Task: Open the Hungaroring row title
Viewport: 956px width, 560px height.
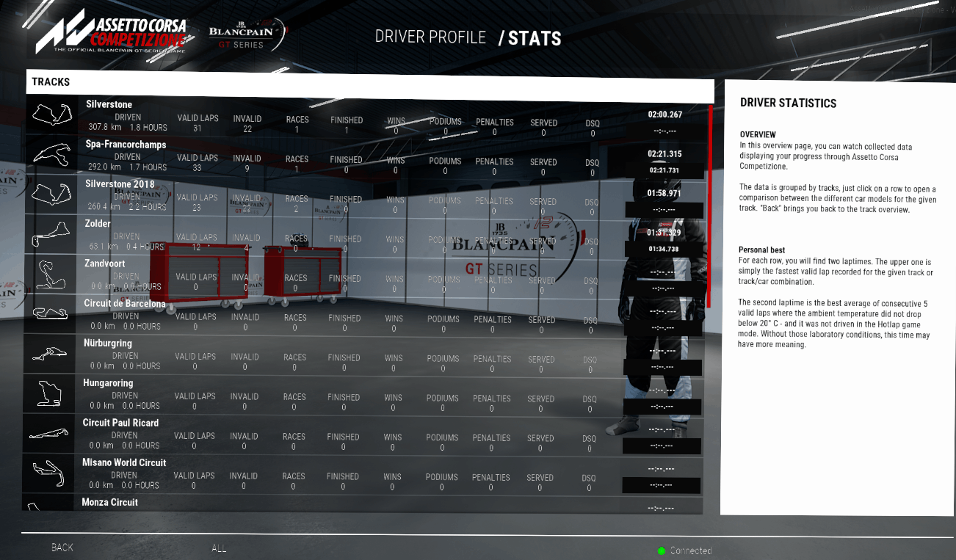Action: [108, 383]
